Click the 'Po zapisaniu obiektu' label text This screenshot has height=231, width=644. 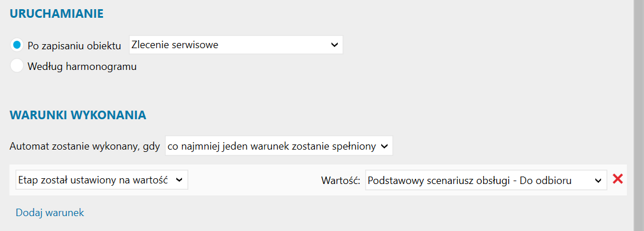(74, 45)
